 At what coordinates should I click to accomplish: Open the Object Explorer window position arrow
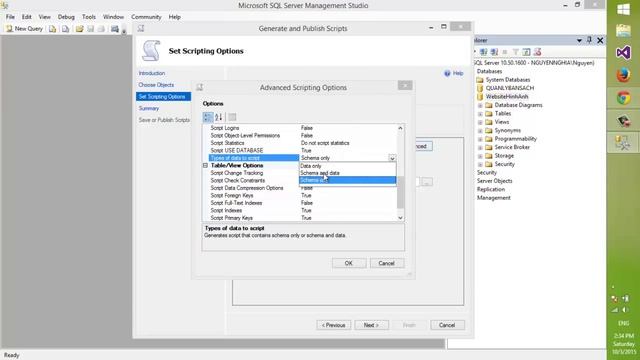[x=579, y=40]
